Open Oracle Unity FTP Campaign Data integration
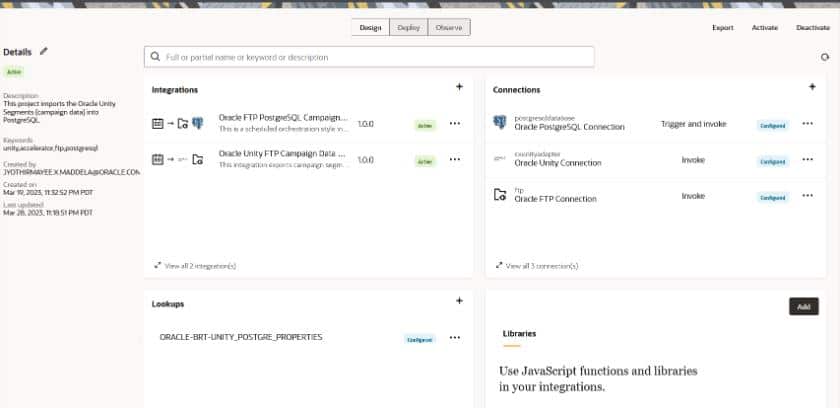This screenshot has height=408, width=840. [283, 154]
